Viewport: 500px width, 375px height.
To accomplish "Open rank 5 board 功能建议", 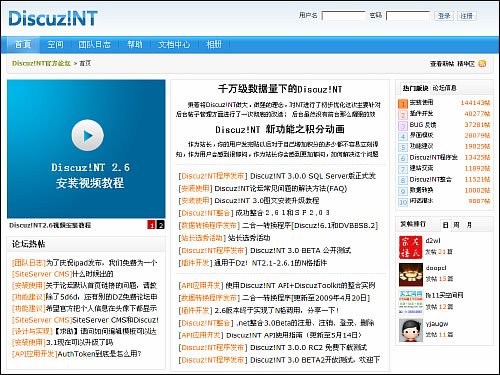I will (421, 146).
